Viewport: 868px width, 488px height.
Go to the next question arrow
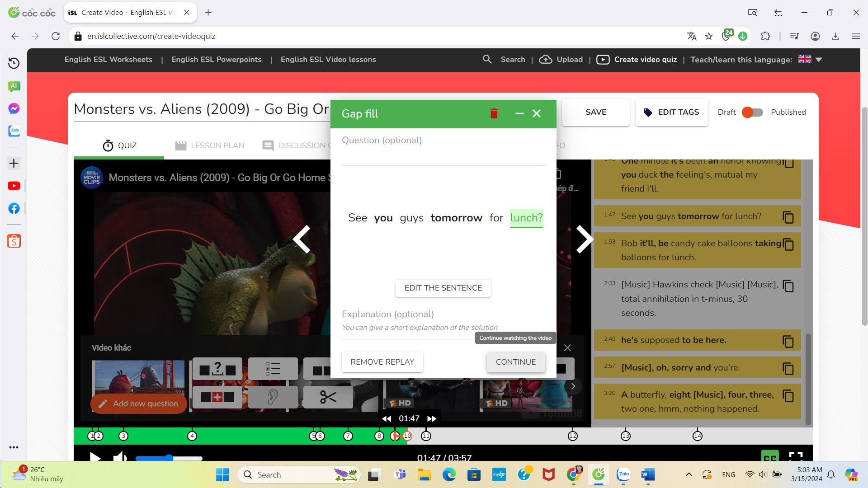coord(585,239)
